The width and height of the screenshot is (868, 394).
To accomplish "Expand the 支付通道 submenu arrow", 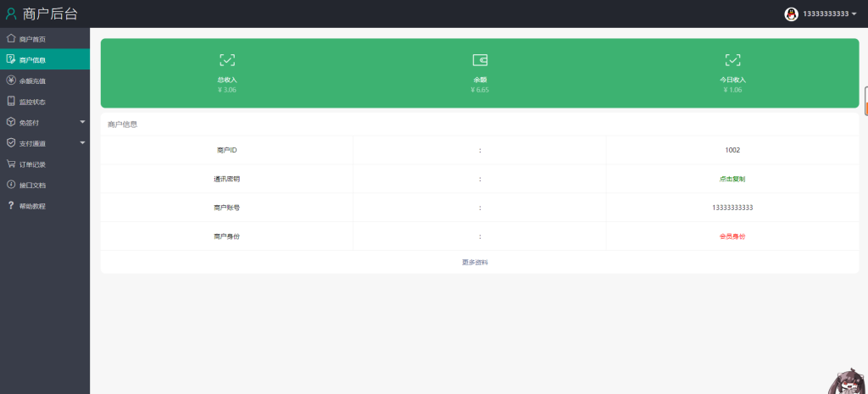I will [x=82, y=142].
